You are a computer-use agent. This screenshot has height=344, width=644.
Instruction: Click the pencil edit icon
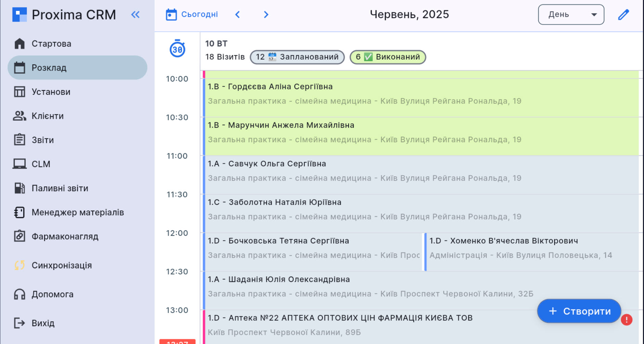point(623,15)
